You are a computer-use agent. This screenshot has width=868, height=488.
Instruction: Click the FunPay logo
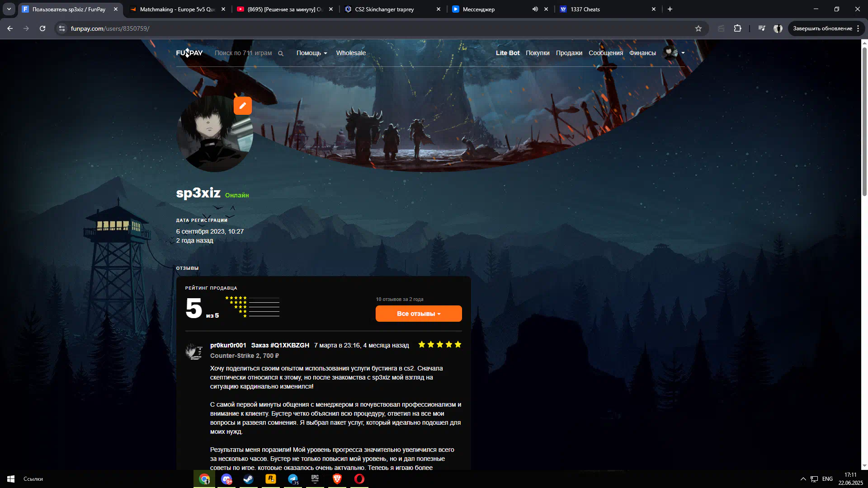tap(189, 53)
